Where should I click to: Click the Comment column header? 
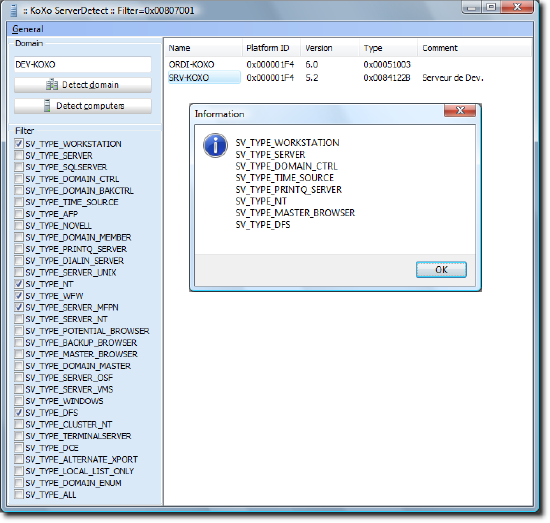(x=474, y=48)
